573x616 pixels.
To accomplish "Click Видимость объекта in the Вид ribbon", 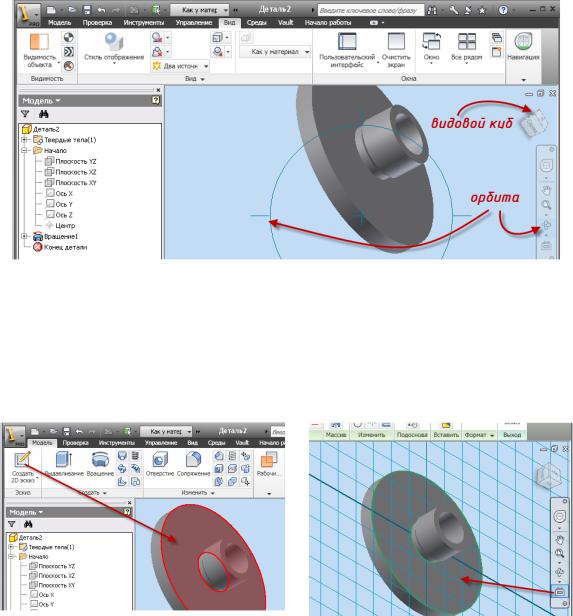I will click(39, 51).
